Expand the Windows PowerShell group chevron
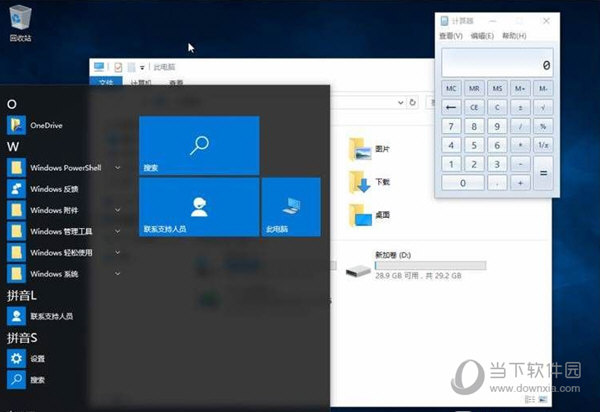Image resolution: width=600 pixels, height=412 pixels. coord(118,168)
